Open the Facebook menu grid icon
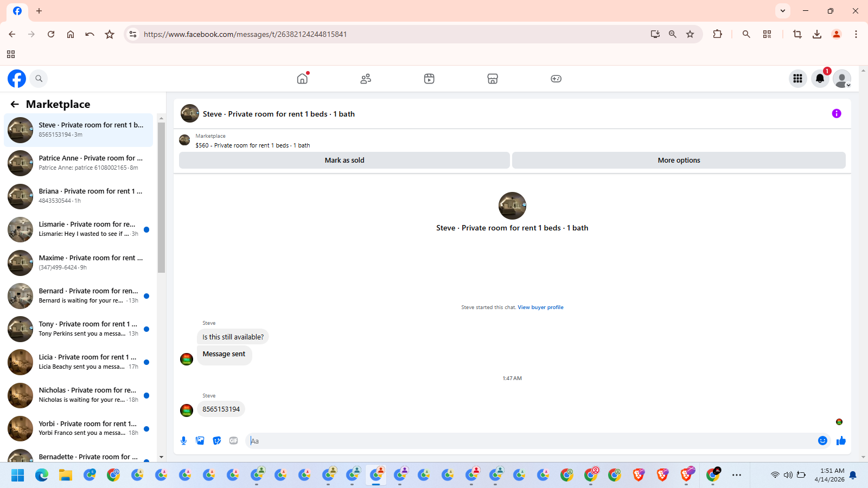Viewport: 868px width, 488px height. tap(797, 79)
